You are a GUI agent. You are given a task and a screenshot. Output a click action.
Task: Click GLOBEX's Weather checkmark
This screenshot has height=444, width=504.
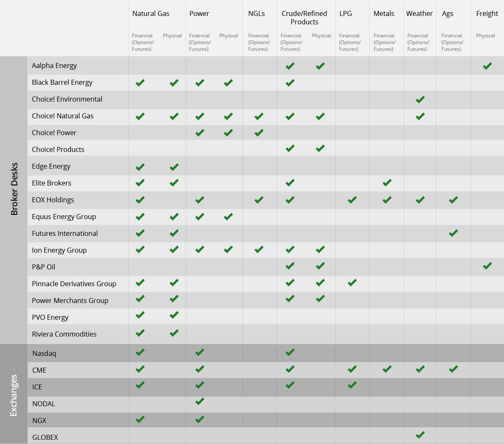[x=420, y=434]
